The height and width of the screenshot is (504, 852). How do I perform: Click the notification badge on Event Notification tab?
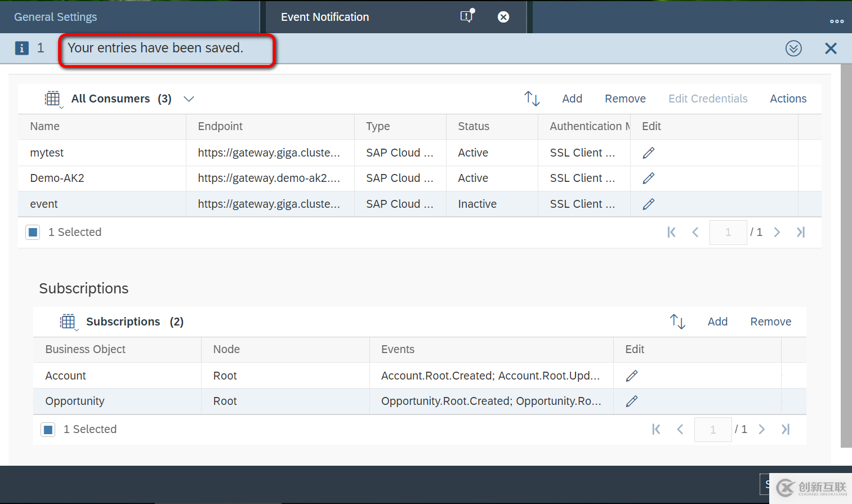coord(466,16)
